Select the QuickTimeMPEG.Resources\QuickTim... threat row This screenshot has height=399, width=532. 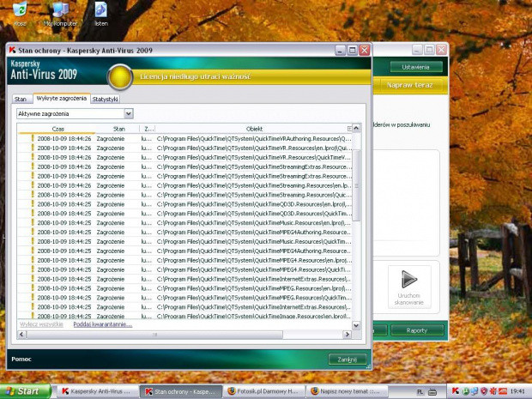point(184,298)
